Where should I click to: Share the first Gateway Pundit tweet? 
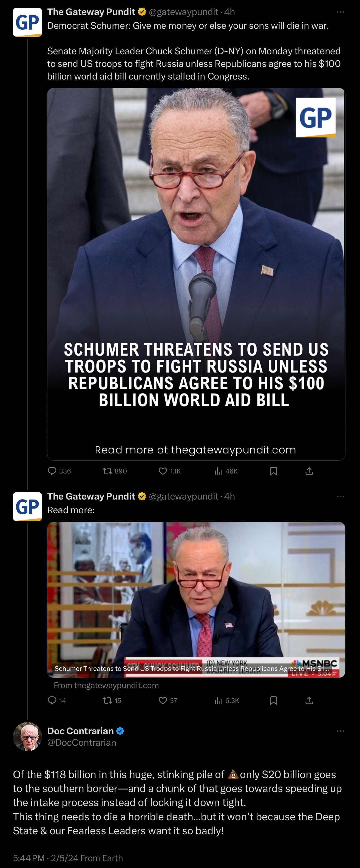coord(309,471)
